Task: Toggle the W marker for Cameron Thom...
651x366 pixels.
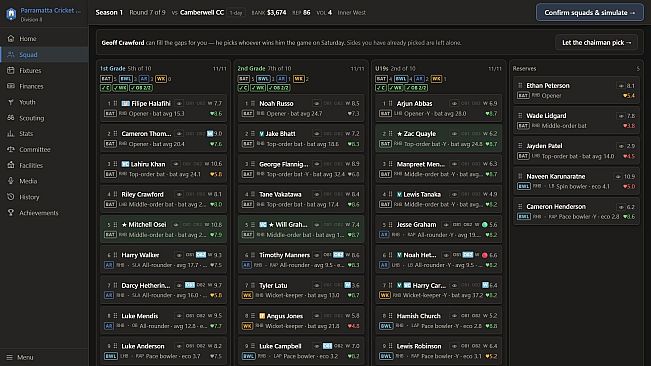Action: 210,134
